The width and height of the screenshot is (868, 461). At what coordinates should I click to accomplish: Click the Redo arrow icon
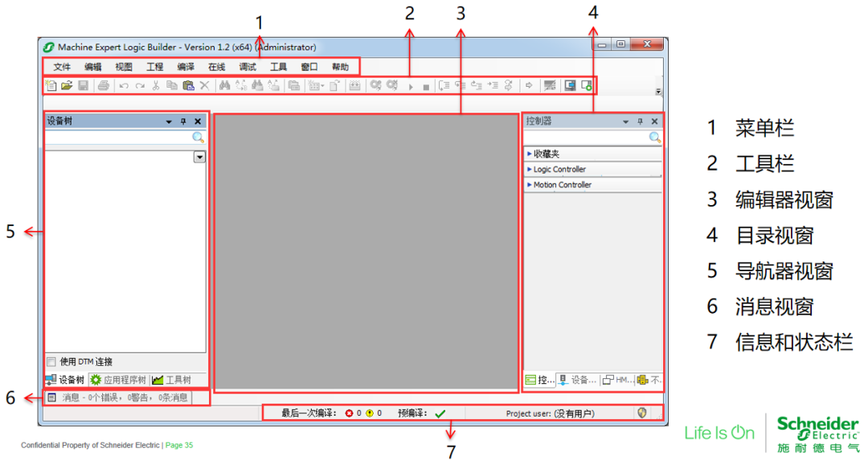click(x=140, y=86)
